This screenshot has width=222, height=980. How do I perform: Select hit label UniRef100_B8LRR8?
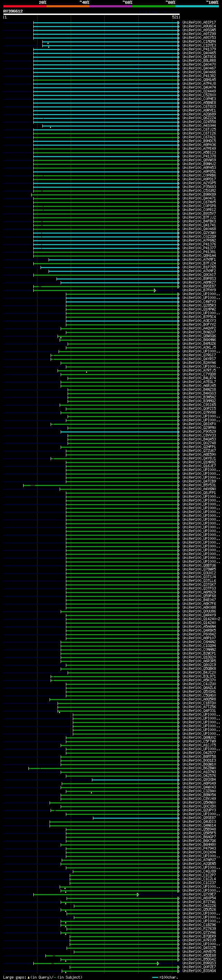click(x=199, y=60)
